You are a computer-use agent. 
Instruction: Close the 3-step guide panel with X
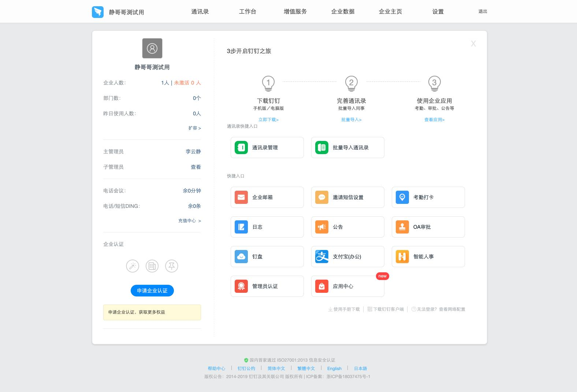(x=473, y=44)
